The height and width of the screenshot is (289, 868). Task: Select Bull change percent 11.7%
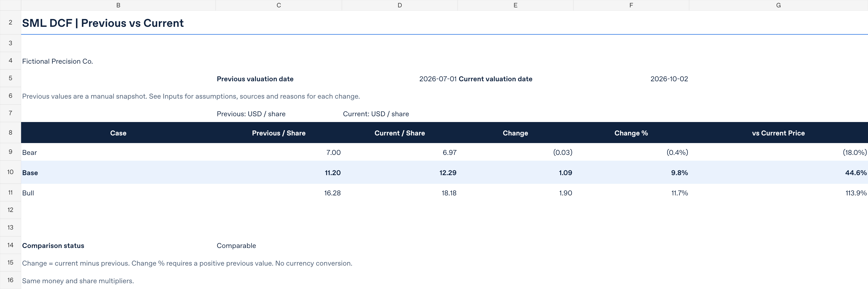(x=631, y=193)
